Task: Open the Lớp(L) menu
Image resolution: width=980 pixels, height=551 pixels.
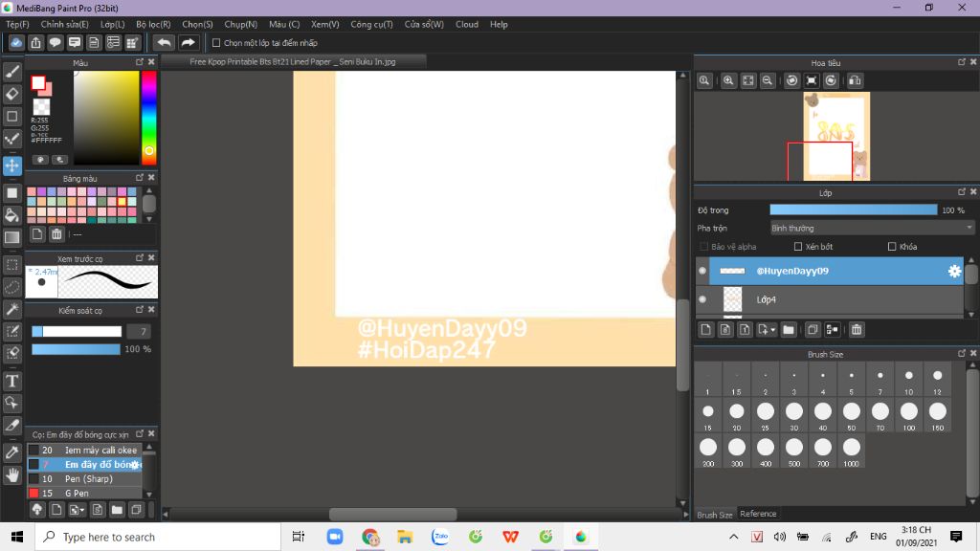Action: 113,24
